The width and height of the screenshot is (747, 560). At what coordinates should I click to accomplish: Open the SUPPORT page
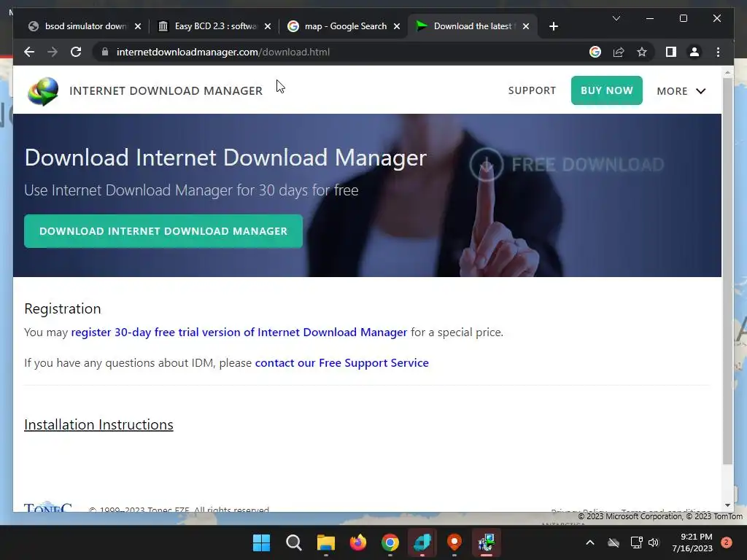(532, 90)
